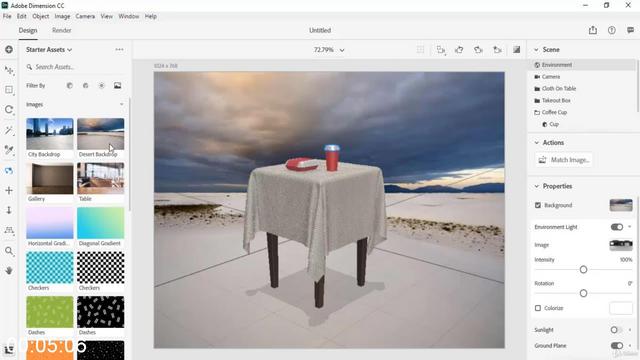This screenshot has width=640, height=360.
Task: Adjust the Rotation slider handle
Action: (x=583, y=293)
